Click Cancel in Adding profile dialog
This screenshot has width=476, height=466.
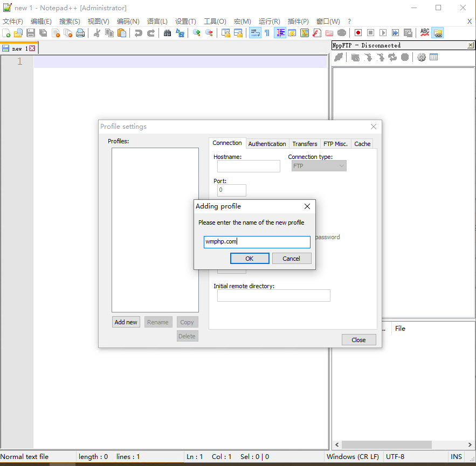pyautogui.click(x=292, y=259)
